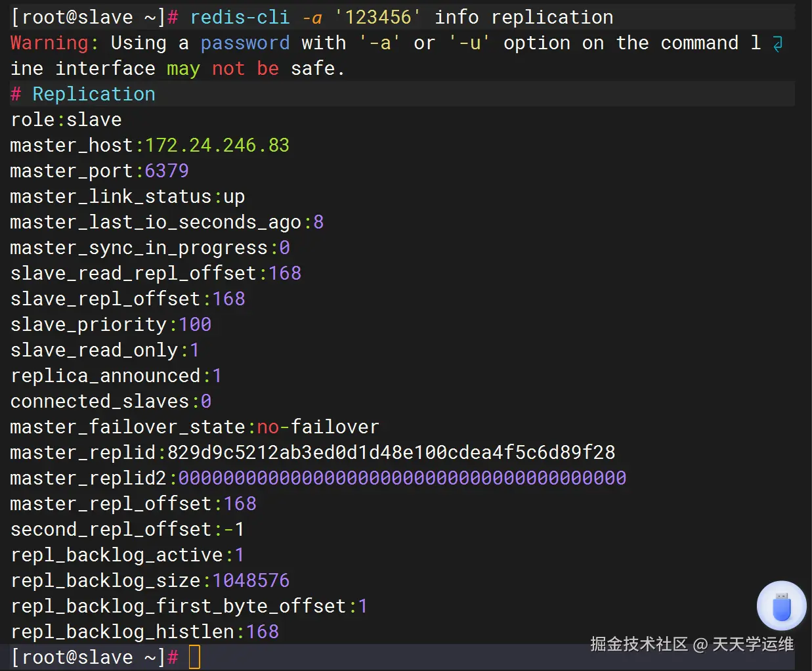812x671 pixels.
Task: Click the repl_backlog_size value 1048576
Action: 251,580
